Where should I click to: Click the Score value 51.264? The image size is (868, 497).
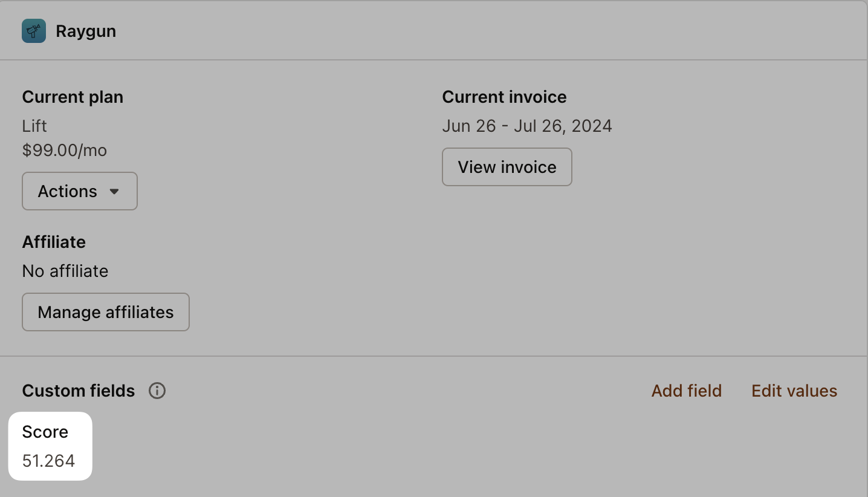pos(49,461)
